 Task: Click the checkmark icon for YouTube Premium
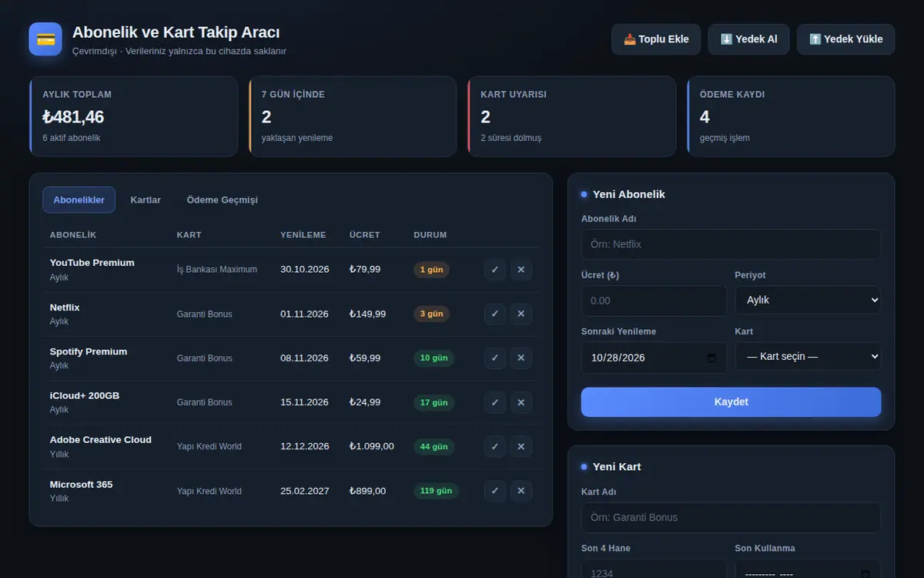pyautogui.click(x=495, y=270)
